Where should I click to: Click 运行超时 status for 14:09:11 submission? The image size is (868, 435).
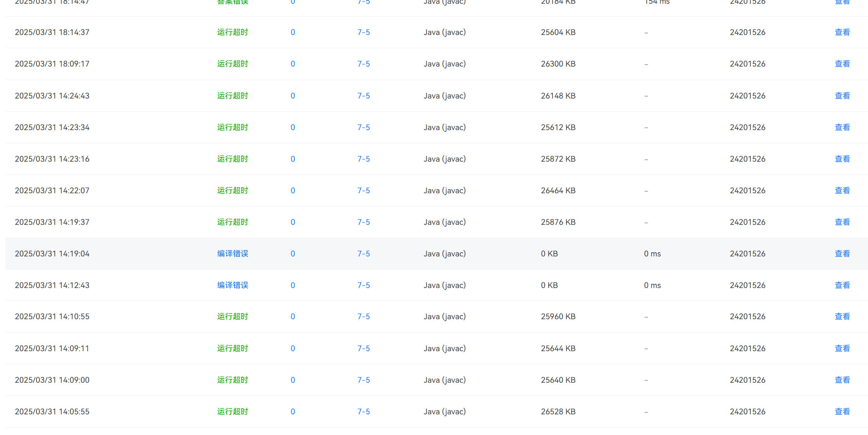(x=232, y=349)
